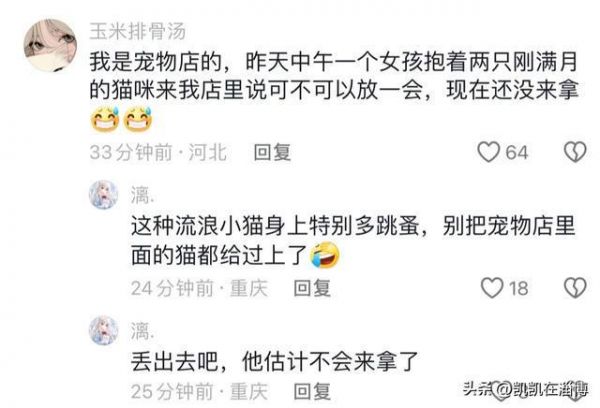Click username 漓. above the 流浪小猫 reply

point(143,195)
